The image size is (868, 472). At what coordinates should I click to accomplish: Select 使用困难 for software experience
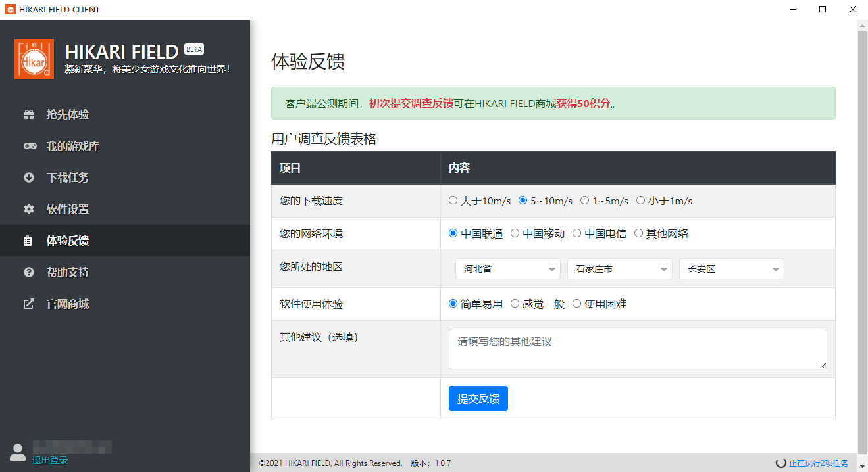pos(576,304)
